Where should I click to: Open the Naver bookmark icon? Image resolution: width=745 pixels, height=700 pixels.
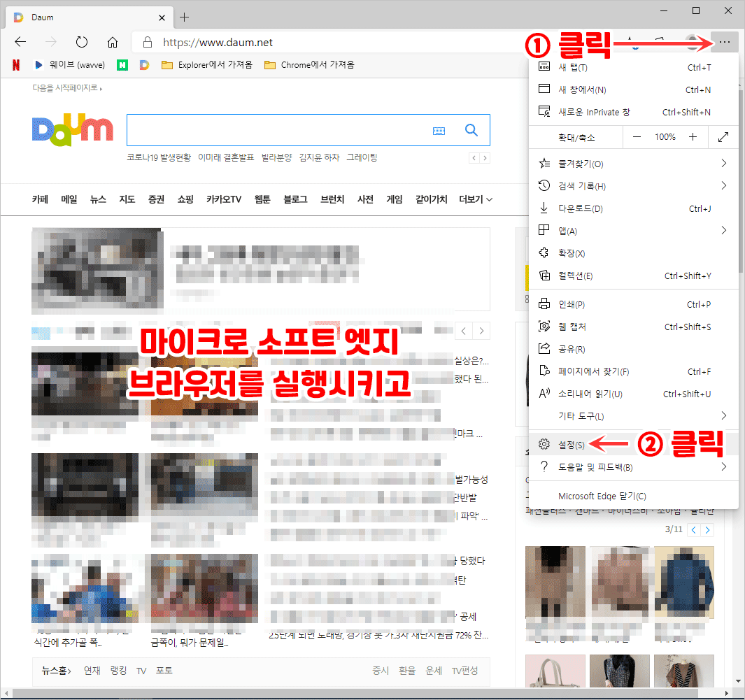pyautogui.click(x=122, y=64)
